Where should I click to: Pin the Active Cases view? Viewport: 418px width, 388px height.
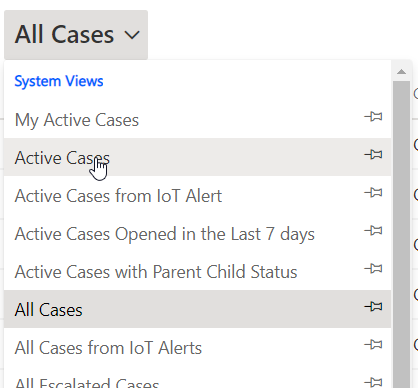coord(373,155)
